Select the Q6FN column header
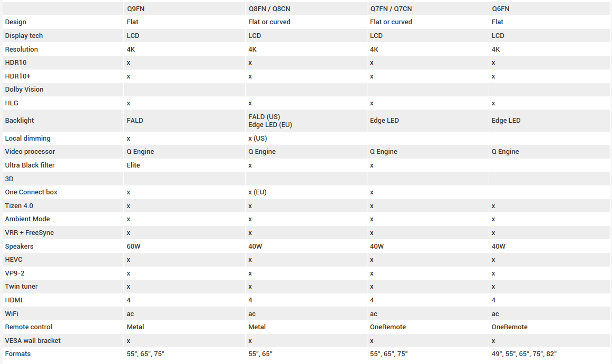The height and width of the screenshot is (364, 612). coord(500,9)
